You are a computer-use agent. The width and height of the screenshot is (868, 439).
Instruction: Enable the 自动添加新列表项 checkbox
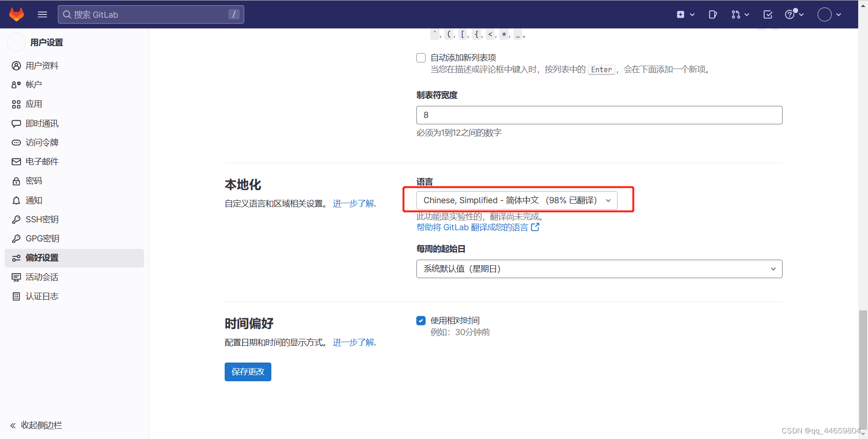[x=421, y=58]
